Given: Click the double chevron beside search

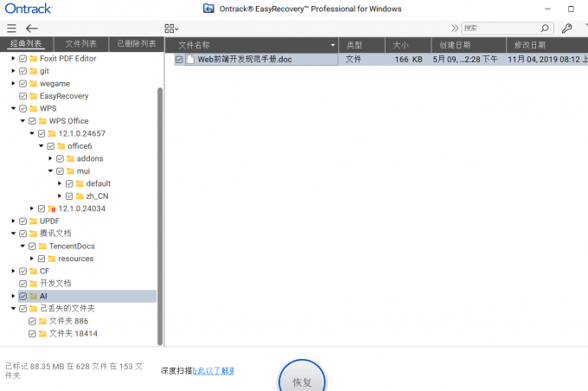Looking at the screenshot, I should pyautogui.click(x=455, y=29).
